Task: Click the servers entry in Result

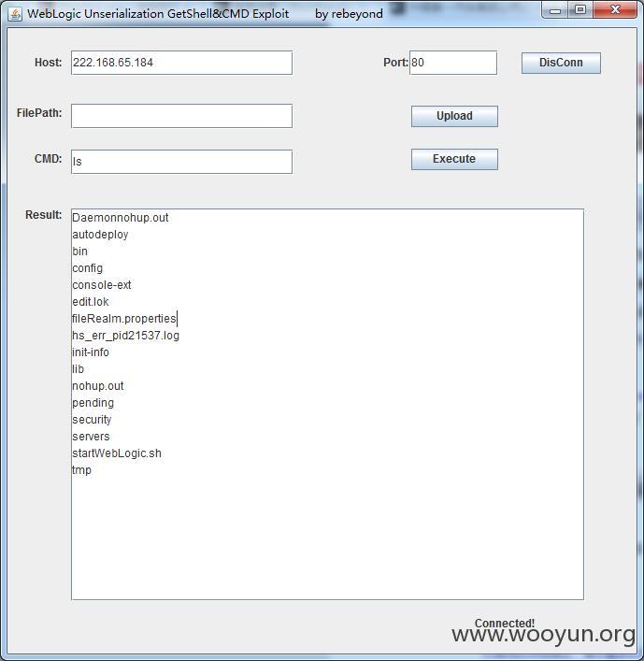Action: pos(91,437)
